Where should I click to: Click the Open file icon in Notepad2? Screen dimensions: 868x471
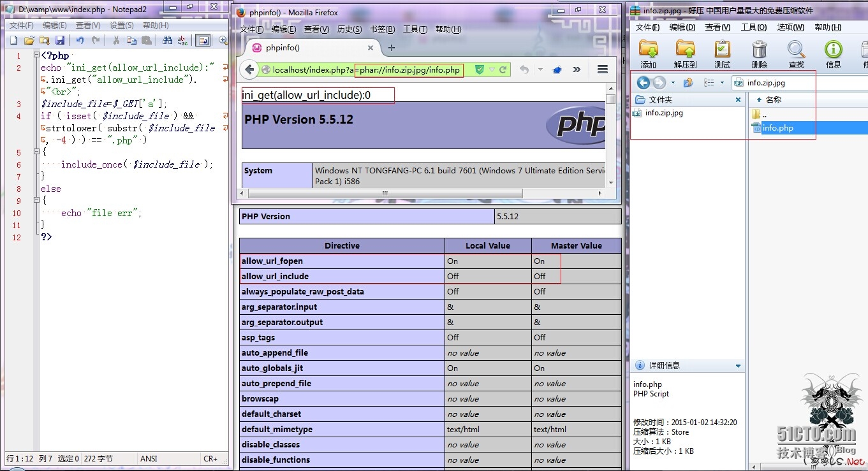tap(29, 40)
